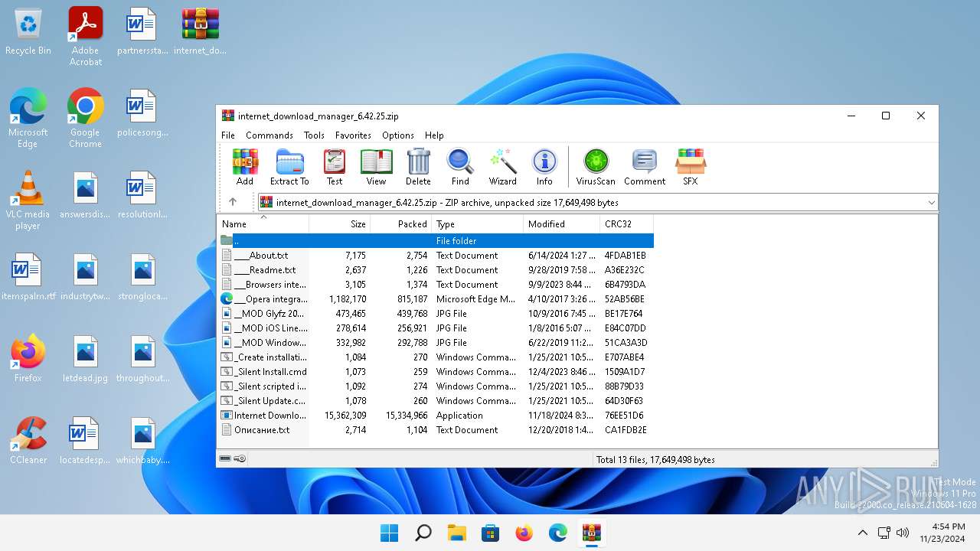980x551 pixels.
Task: Open the volume control in system tray
Action: pyautogui.click(x=903, y=533)
